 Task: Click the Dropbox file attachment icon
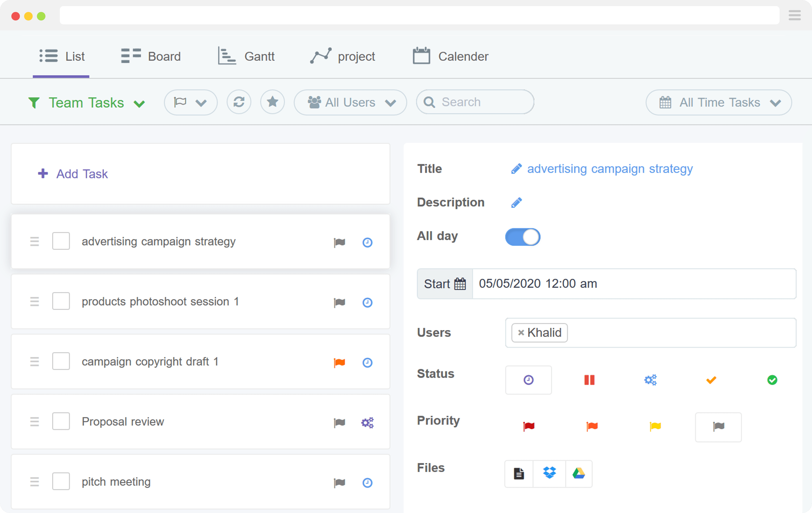click(549, 474)
